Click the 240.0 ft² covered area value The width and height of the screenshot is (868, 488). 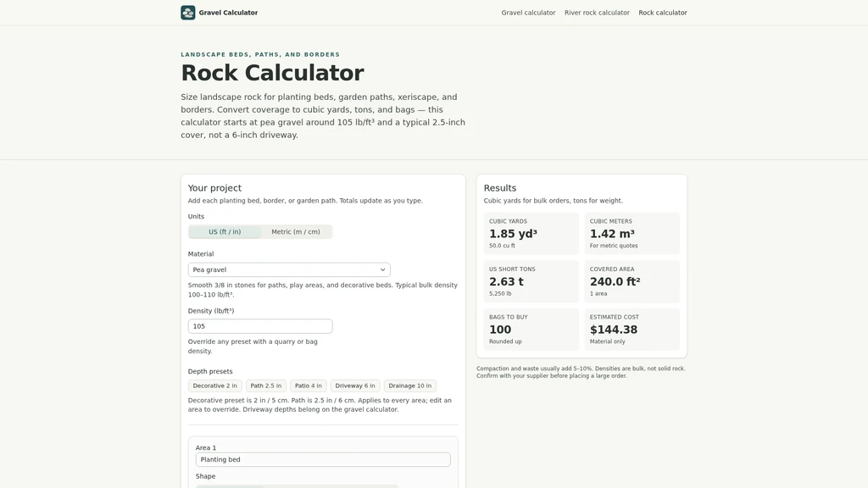point(615,281)
